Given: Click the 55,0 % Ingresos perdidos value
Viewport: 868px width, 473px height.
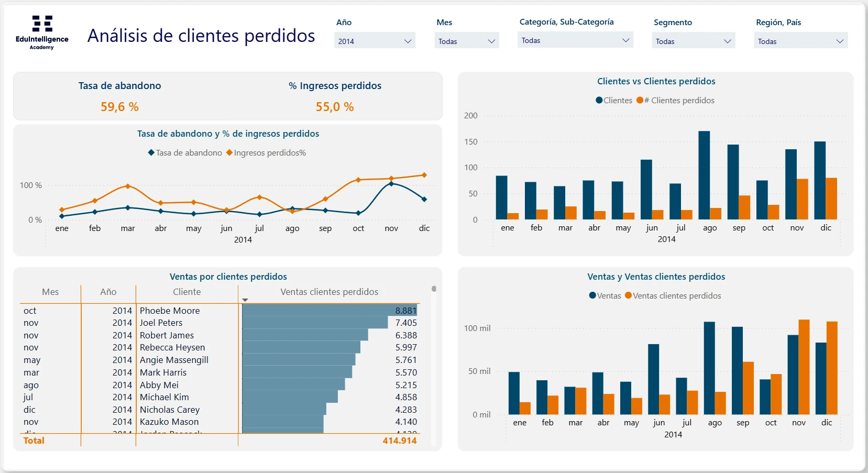Looking at the screenshot, I should [x=335, y=107].
